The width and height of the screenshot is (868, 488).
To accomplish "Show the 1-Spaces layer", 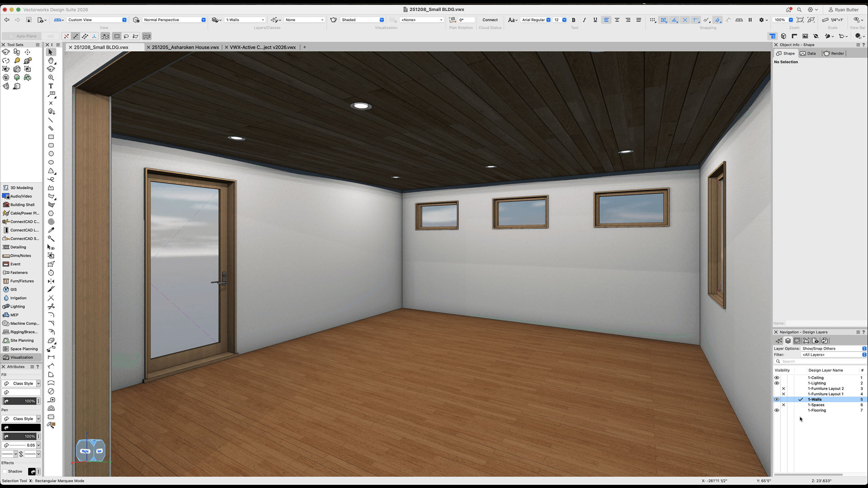I will click(777, 405).
